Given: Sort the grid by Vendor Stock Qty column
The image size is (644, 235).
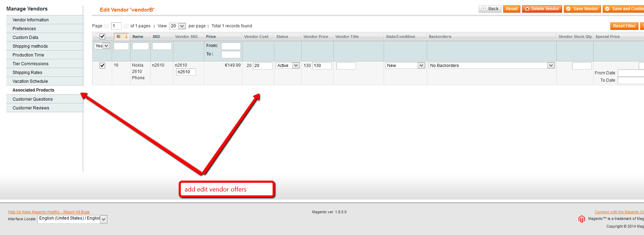Looking at the screenshot, I should tap(575, 36).
